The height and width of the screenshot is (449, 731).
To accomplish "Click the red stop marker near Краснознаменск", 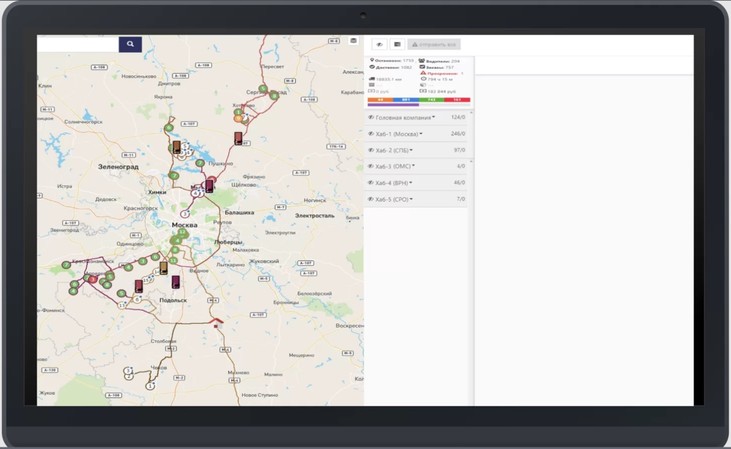I will point(93,279).
